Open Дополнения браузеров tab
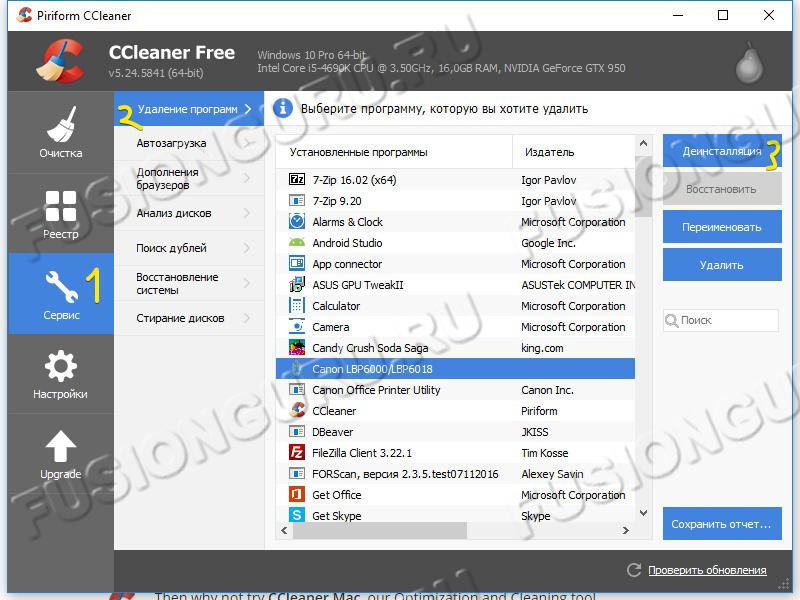This screenshot has height=600, width=800. pos(189,178)
